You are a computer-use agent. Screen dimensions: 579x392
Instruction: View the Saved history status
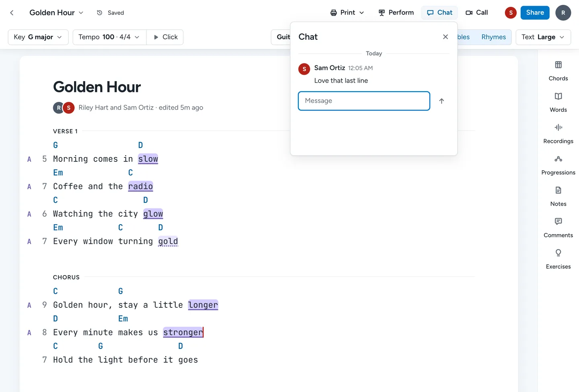point(111,13)
